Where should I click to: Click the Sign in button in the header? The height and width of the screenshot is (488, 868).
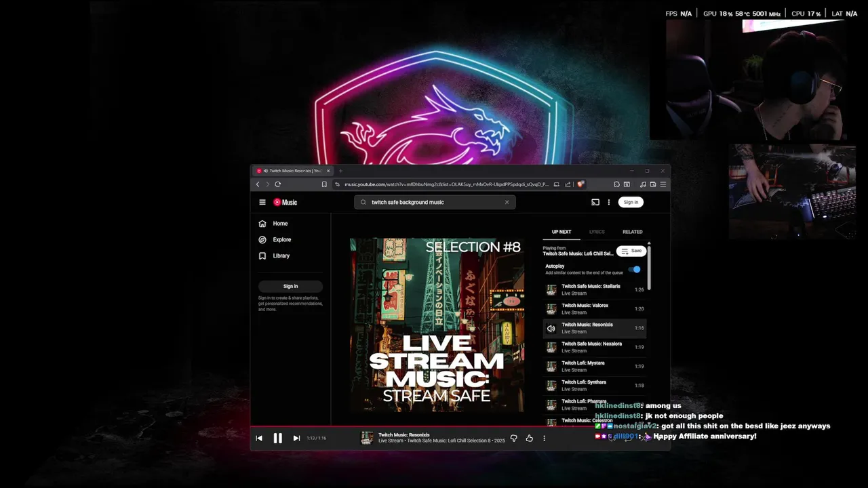[631, 202]
